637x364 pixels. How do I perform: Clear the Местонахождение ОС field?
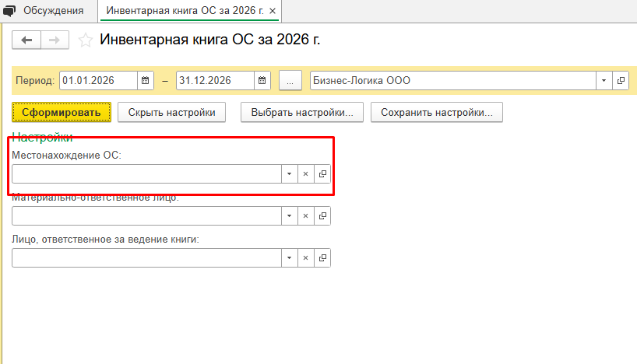click(305, 173)
